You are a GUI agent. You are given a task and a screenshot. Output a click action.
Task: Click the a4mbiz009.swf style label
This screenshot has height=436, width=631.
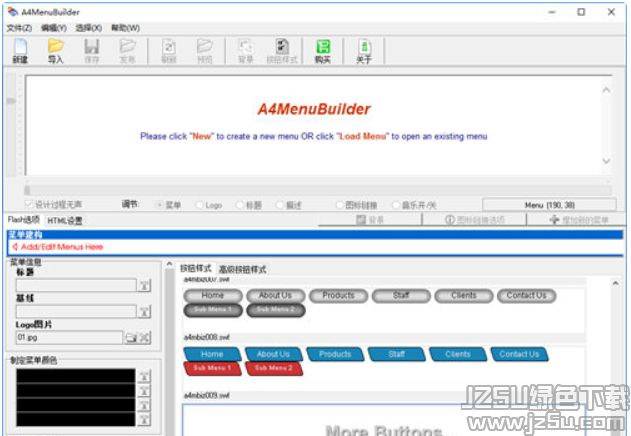pos(207,395)
